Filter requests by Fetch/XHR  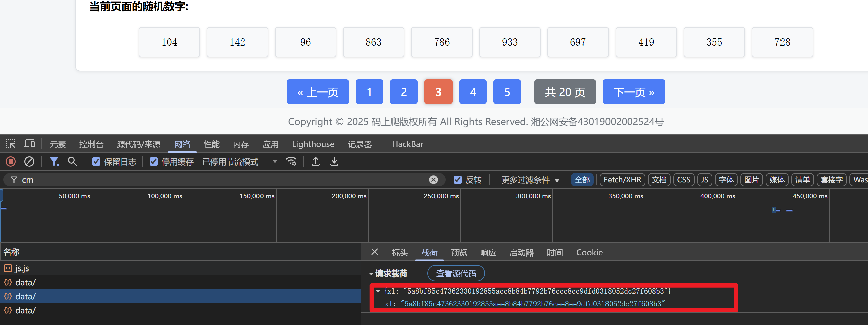(x=622, y=180)
